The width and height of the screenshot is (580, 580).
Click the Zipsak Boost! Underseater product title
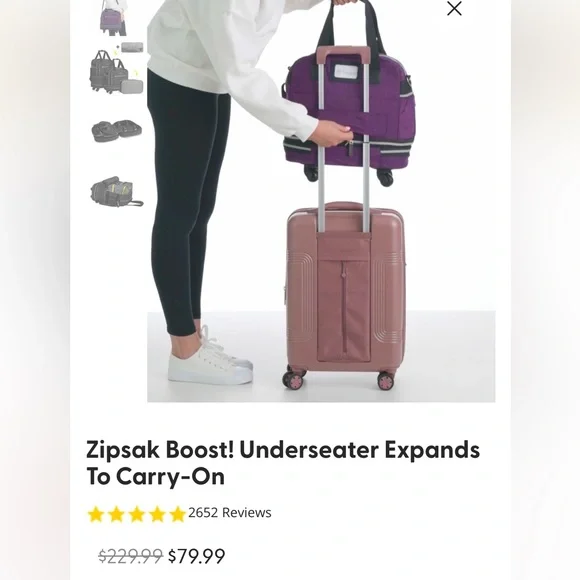click(283, 463)
